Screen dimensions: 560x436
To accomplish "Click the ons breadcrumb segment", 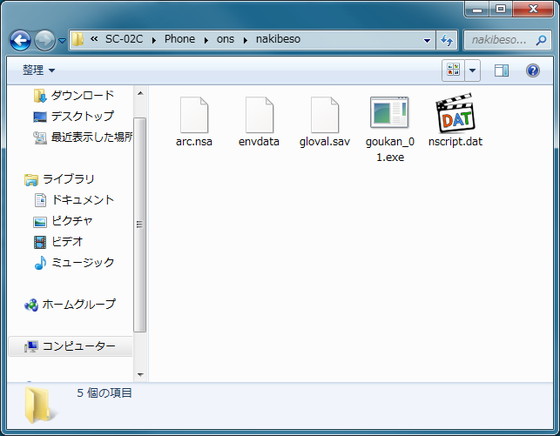I will (225, 39).
